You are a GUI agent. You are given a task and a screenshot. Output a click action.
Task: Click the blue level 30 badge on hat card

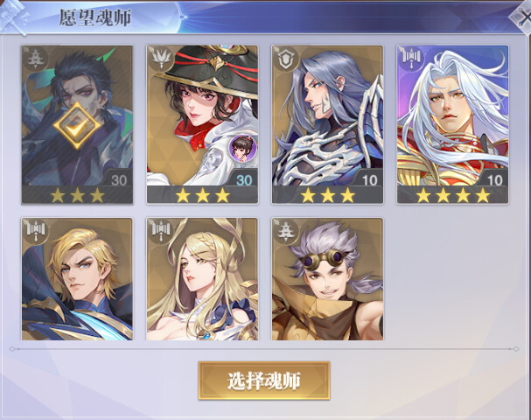coord(244,180)
